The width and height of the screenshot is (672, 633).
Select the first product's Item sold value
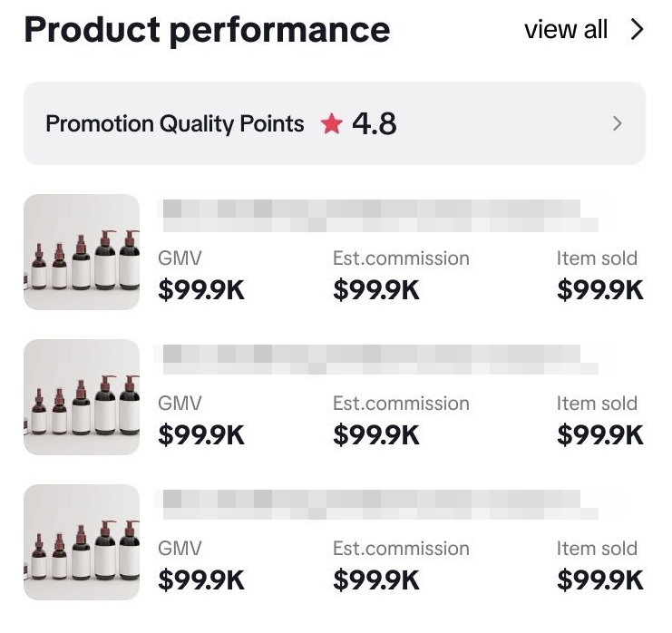point(600,290)
